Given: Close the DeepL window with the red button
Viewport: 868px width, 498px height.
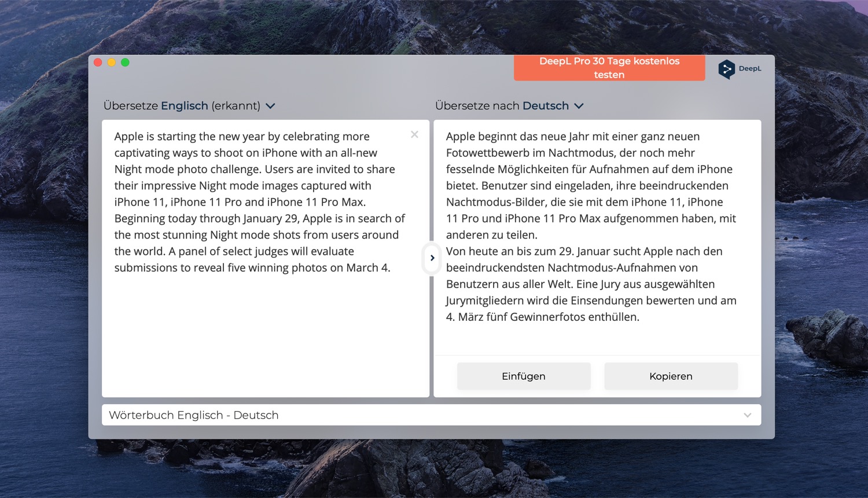Looking at the screenshot, I should 98,63.
